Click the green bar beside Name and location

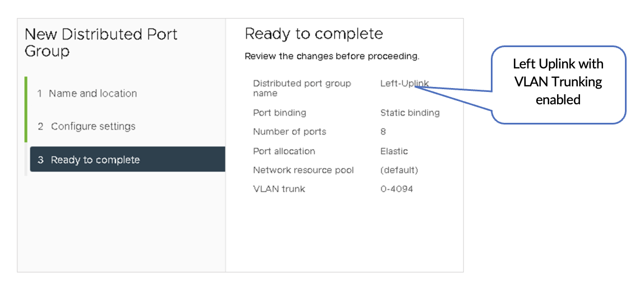tap(25, 94)
